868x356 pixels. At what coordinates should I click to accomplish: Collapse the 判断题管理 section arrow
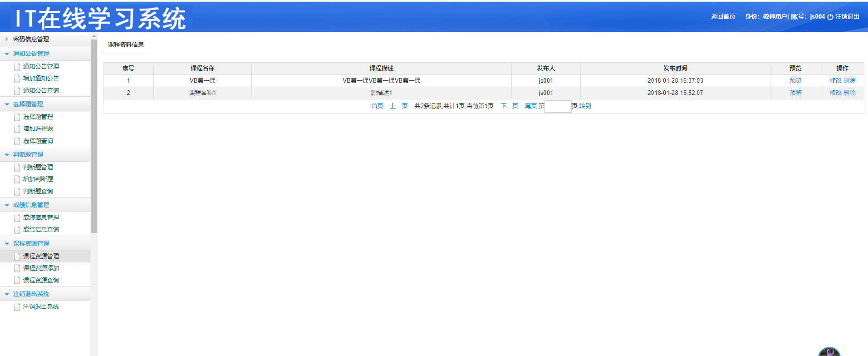[x=7, y=154]
